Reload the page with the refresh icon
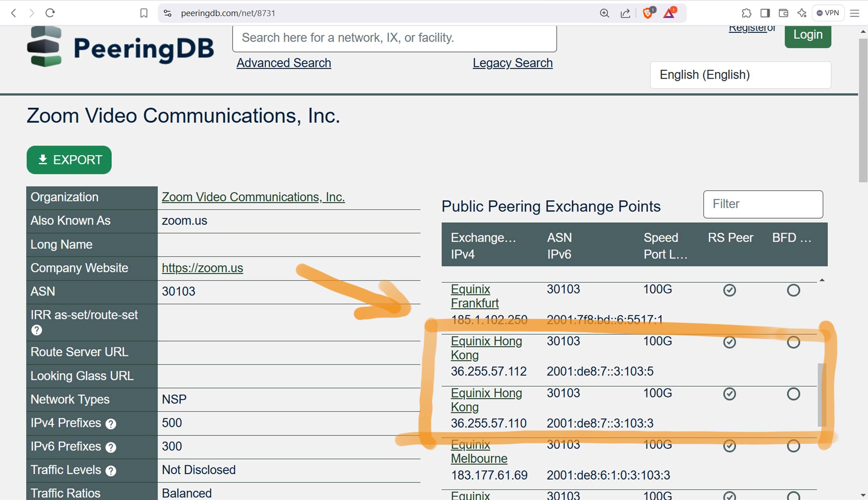 (50, 13)
